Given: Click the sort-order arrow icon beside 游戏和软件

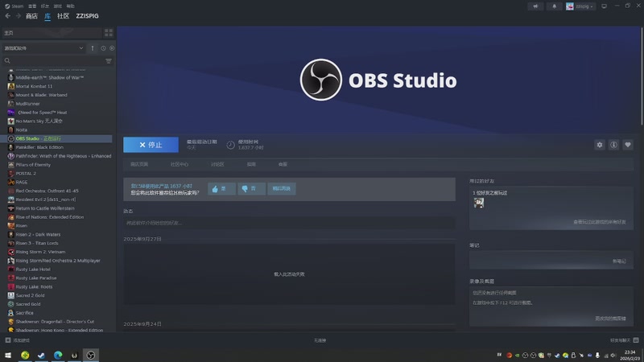Looking at the screenshot, I should 93,48.
